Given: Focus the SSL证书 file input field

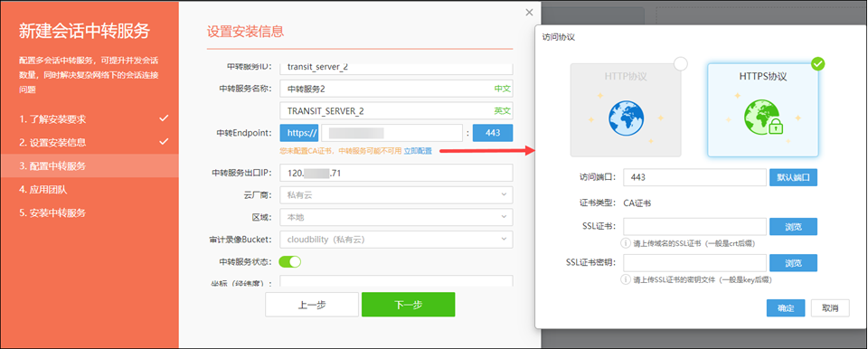Looking at the screenshot, I should click(694, 227).
